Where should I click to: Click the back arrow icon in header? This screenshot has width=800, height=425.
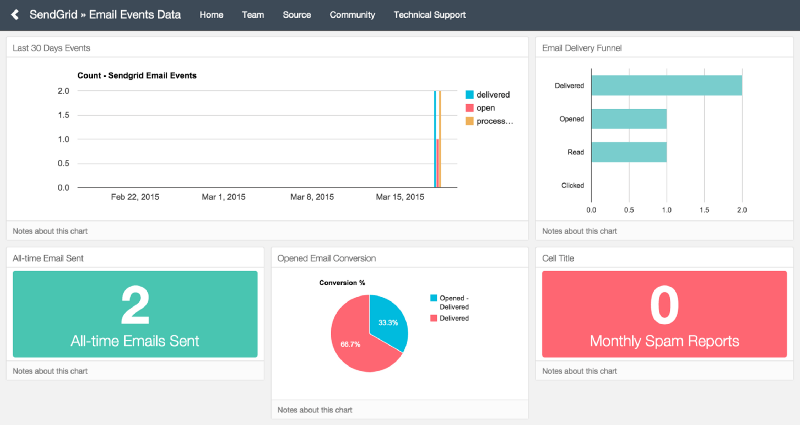(x=15, y=15)
